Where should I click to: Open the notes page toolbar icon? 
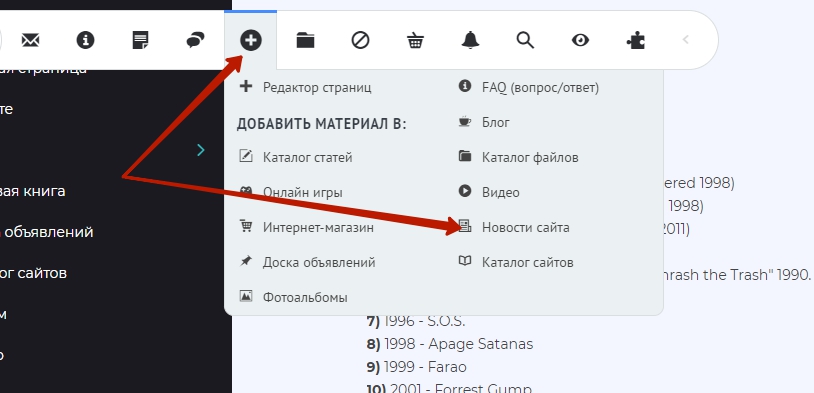click(x=140, y=40)
